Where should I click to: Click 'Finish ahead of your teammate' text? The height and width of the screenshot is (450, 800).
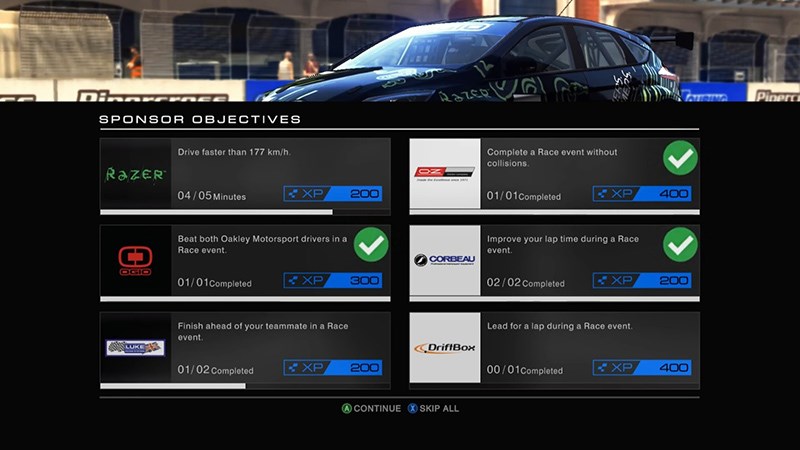click(263, 332)
